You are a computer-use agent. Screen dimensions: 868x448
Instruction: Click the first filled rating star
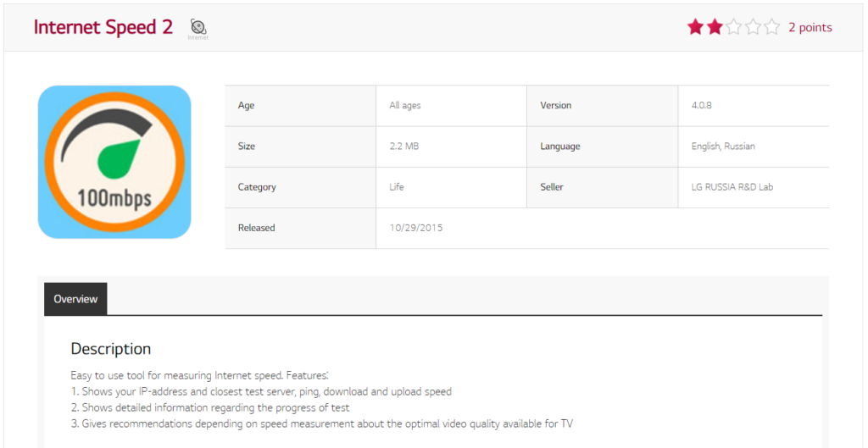point(696,27)
